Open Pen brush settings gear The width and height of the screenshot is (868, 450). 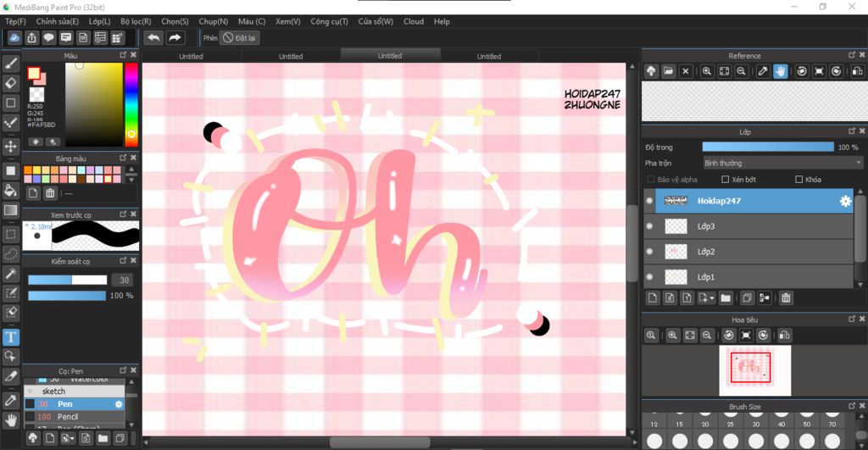click(x=119, y=404)
